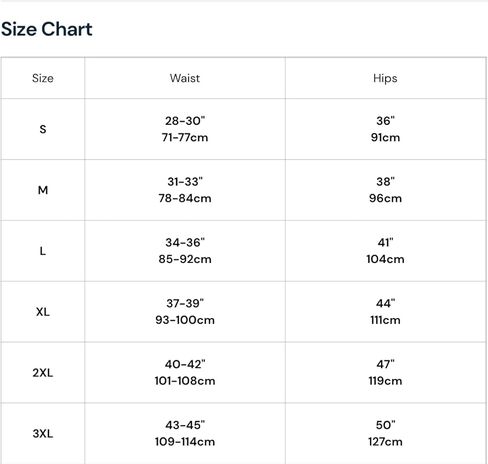Click the XL size row label

pyautogui.click(x=43, y=312)
